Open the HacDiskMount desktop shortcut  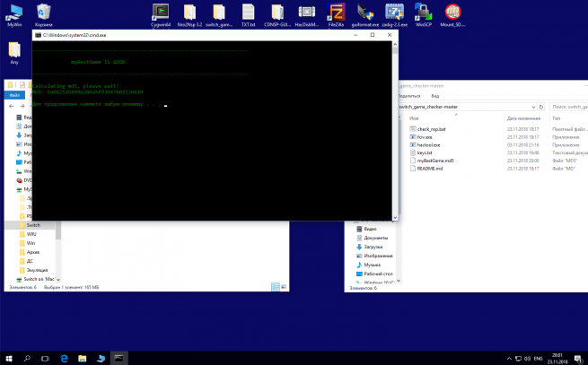coord(307,13)
